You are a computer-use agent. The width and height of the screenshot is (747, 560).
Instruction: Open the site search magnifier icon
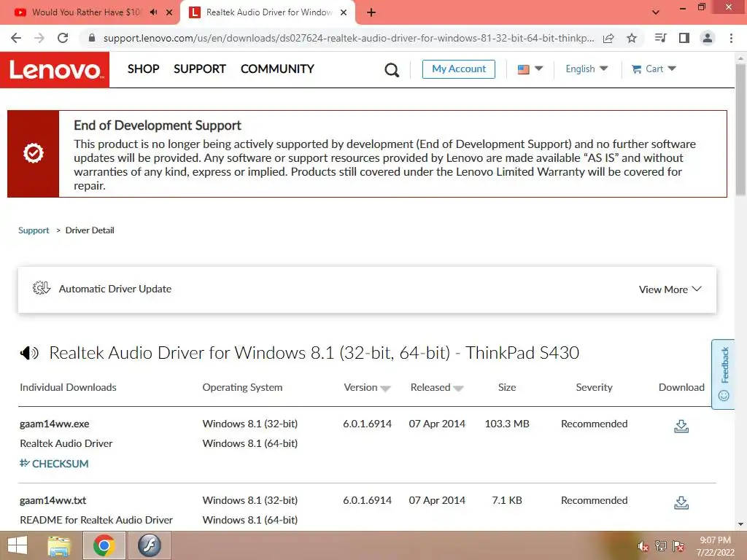click(x=392, y=70)
